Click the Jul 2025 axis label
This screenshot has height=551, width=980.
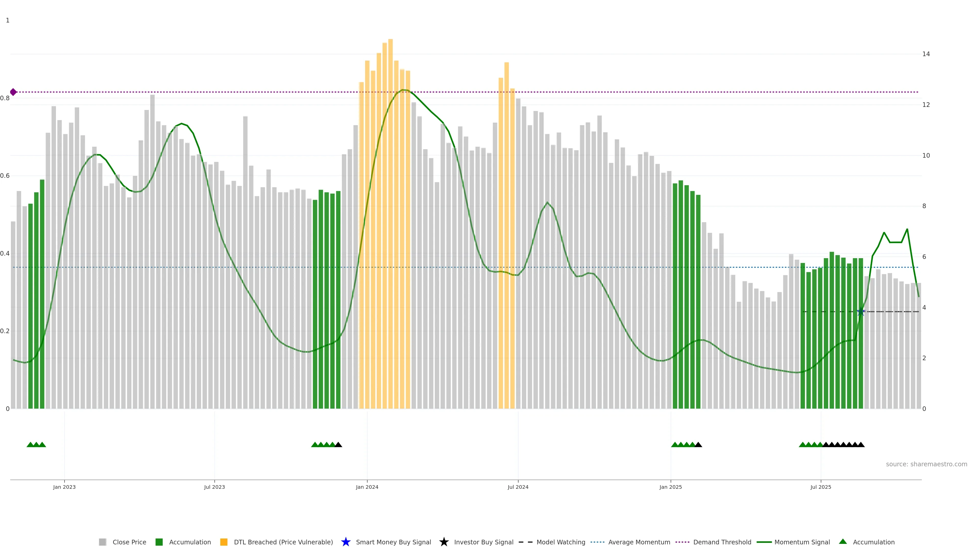coord(820,487)
